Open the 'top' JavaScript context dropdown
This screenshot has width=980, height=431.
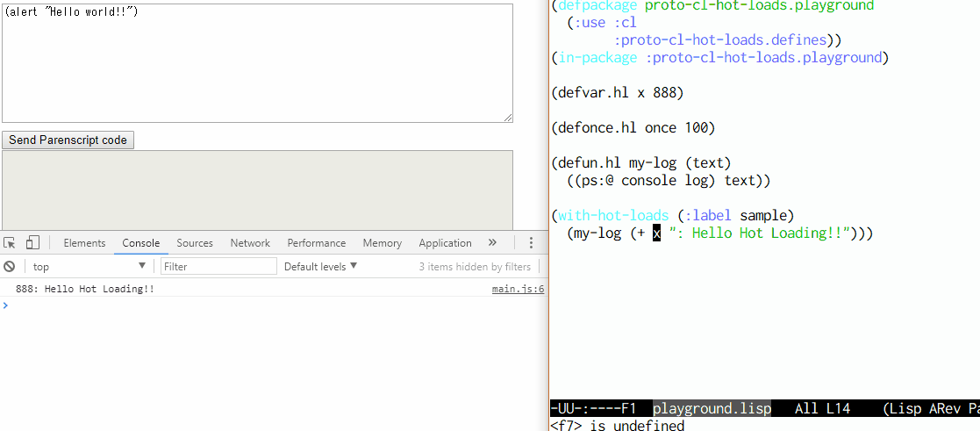pos(89,267)
